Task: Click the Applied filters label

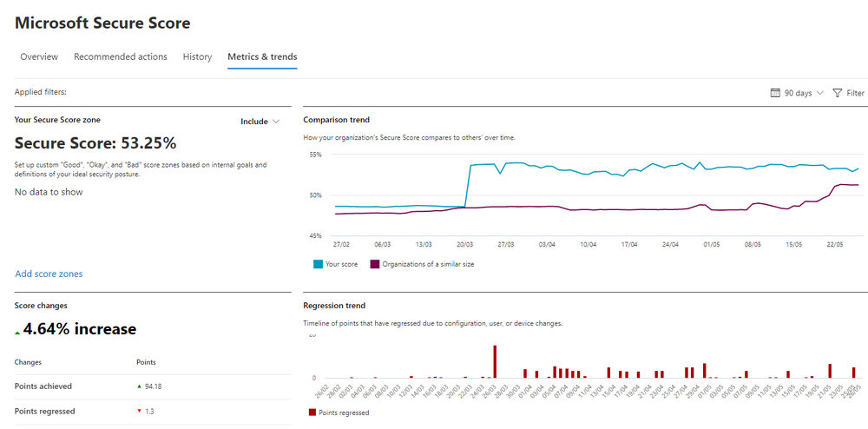Action: (x=41, y=92)
